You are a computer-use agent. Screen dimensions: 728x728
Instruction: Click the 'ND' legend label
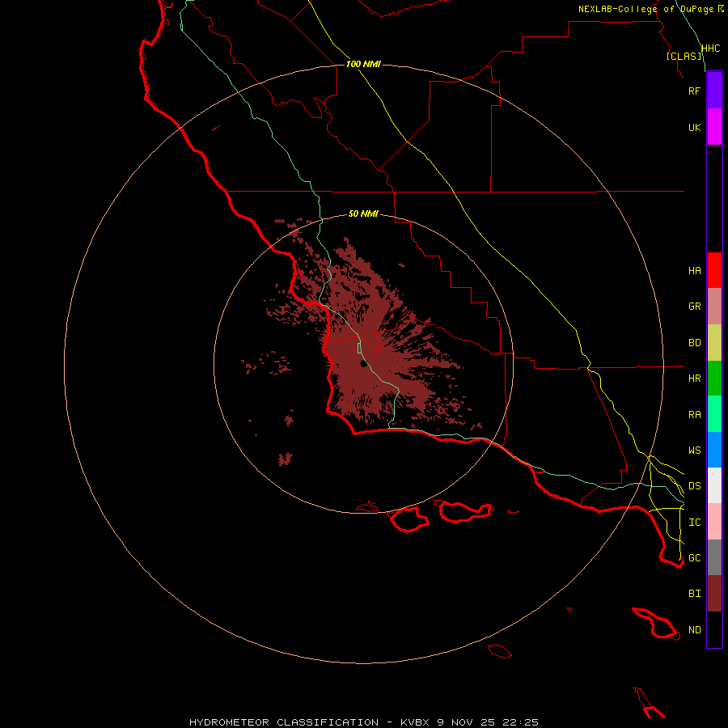(x=694, y=629)
